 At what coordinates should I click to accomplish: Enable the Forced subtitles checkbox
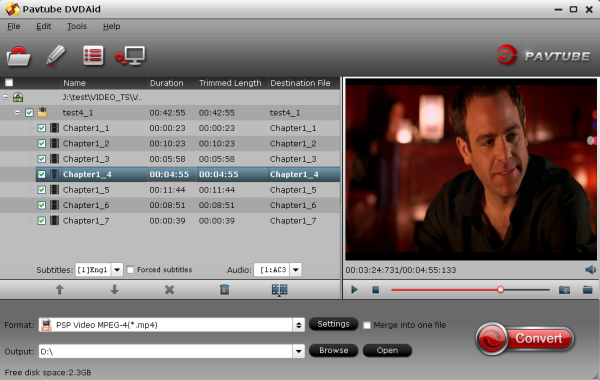tap(130, 270)
